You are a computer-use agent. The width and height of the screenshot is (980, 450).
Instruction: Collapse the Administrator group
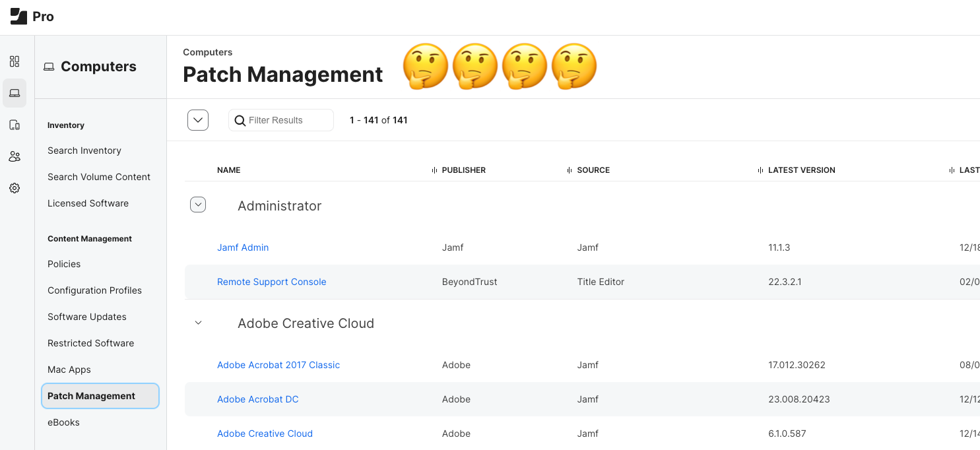(198, 205)
